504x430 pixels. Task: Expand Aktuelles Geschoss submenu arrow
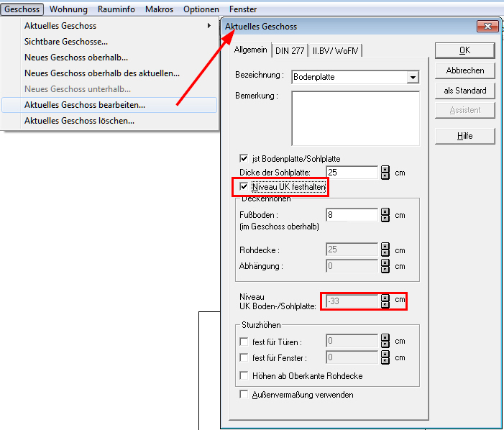point(209,26)
